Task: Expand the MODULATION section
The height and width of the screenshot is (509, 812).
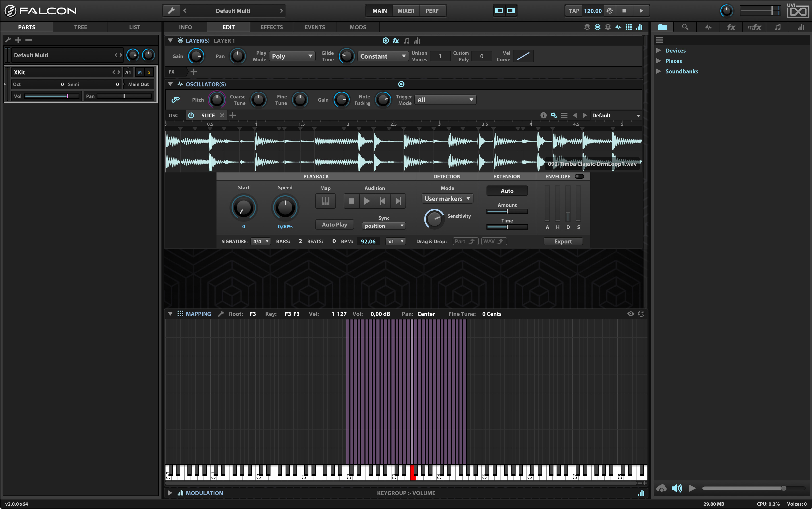Action: coord(170,493)
